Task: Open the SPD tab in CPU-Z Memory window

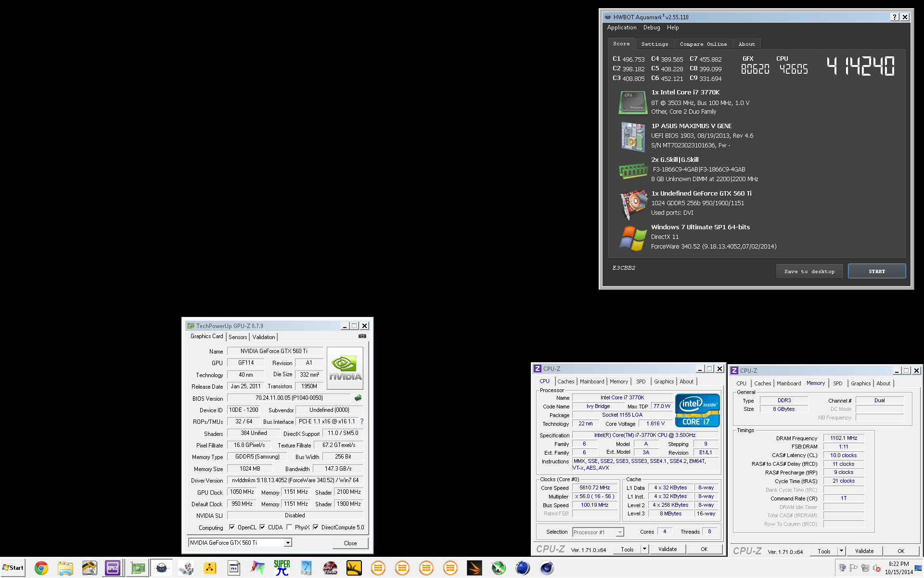Action: pos(838,383)
